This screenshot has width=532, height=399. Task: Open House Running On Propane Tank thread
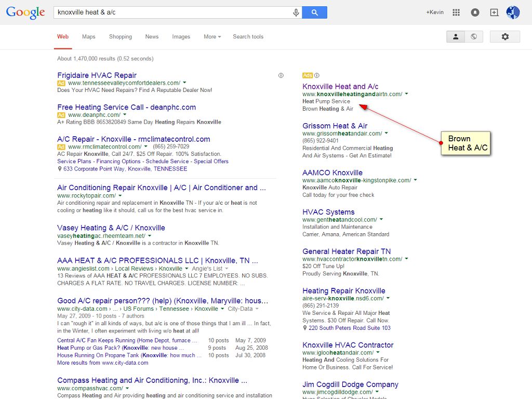(129, 355)
